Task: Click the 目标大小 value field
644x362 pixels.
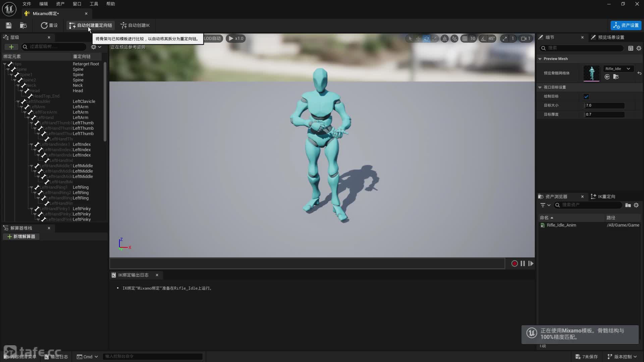Action: (604, 106)
